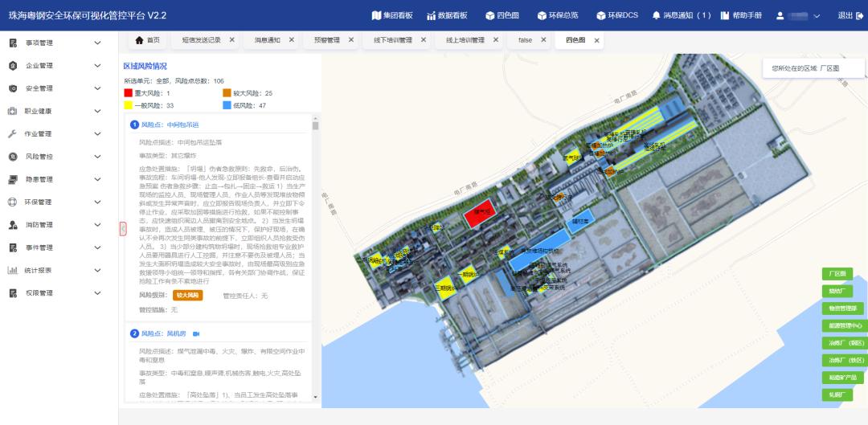Open 数据看板 chart icon in header
This screenshot has width=868, height=425.
[432, 15]
